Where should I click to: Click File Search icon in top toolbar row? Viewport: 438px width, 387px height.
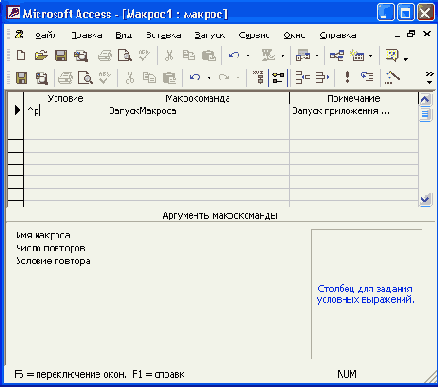(x=81, y=56)
